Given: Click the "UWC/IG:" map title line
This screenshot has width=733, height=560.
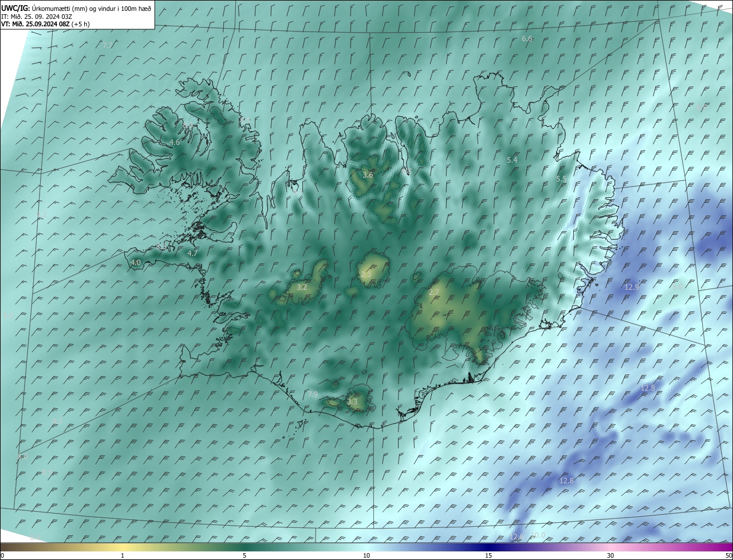Looking at the screenshot, I should [76, 9].
